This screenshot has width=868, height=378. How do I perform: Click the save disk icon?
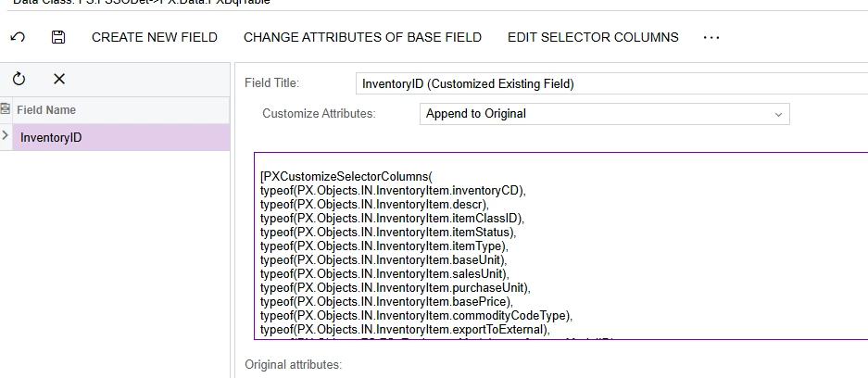point(58,37)
